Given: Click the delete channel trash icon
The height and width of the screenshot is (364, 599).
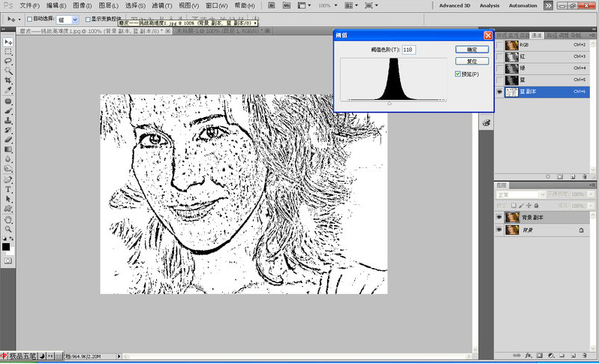Looking at the screenshot, I should pos(584,177).
